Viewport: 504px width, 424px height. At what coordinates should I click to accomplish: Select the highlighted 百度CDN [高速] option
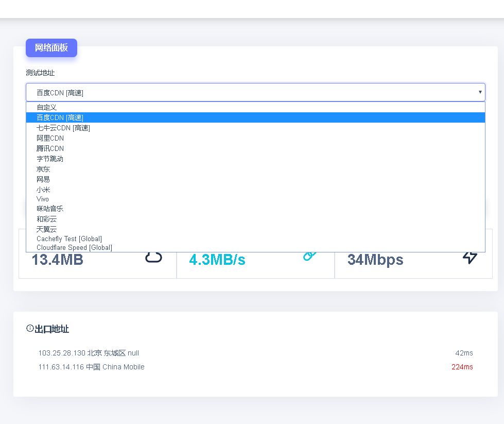60,117
